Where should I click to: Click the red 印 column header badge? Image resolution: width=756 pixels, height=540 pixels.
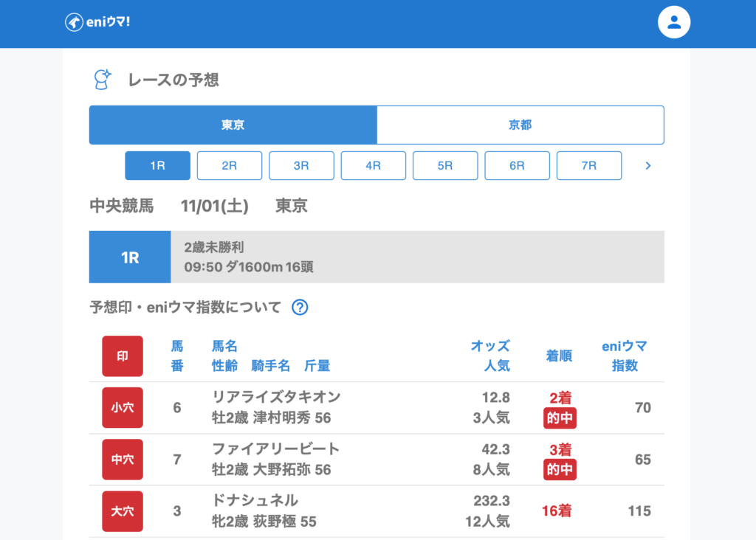coord(123,356)
